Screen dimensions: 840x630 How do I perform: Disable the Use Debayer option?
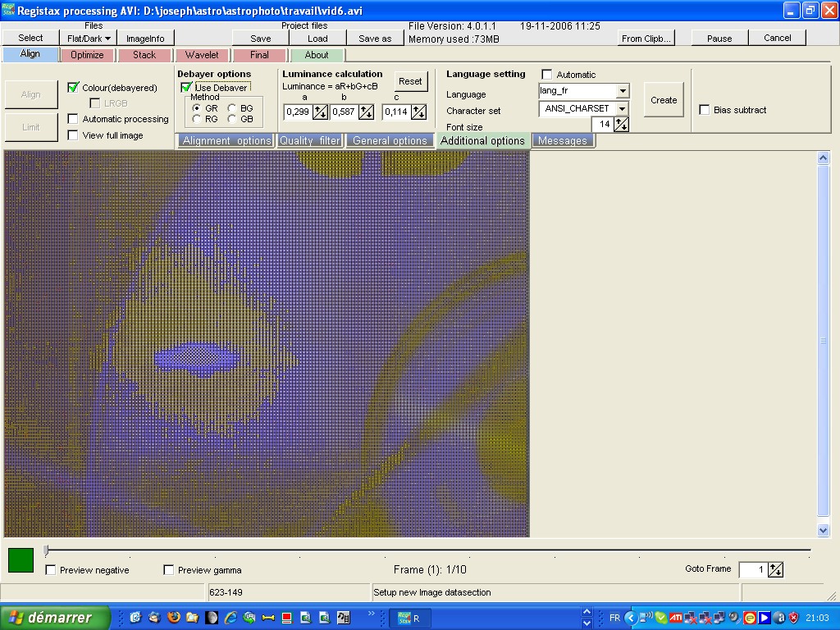click(x=186, y=87)
